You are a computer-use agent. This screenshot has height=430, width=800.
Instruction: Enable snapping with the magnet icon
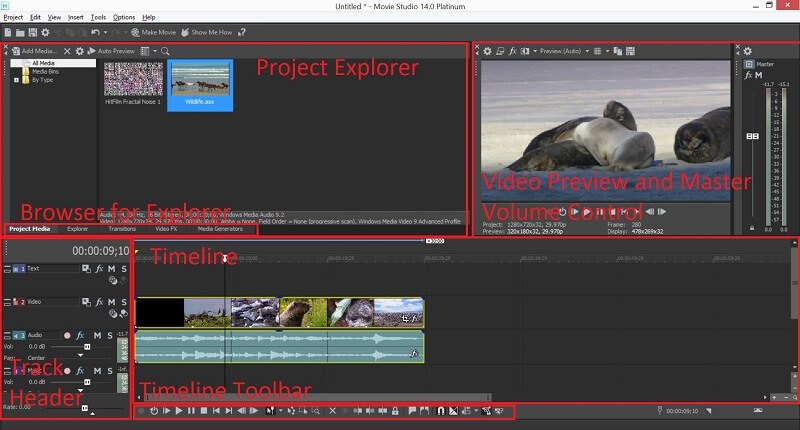click(x=441, y=411)
